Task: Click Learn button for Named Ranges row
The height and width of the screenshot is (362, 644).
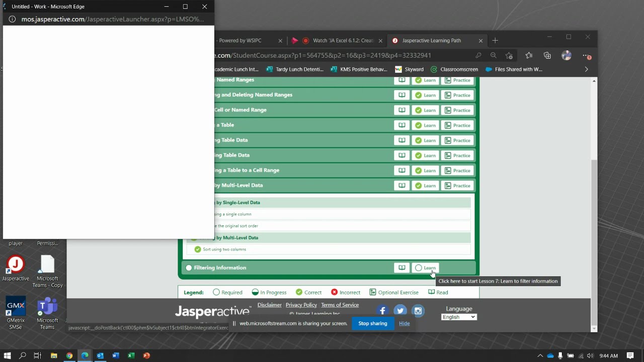Action: 425,80
